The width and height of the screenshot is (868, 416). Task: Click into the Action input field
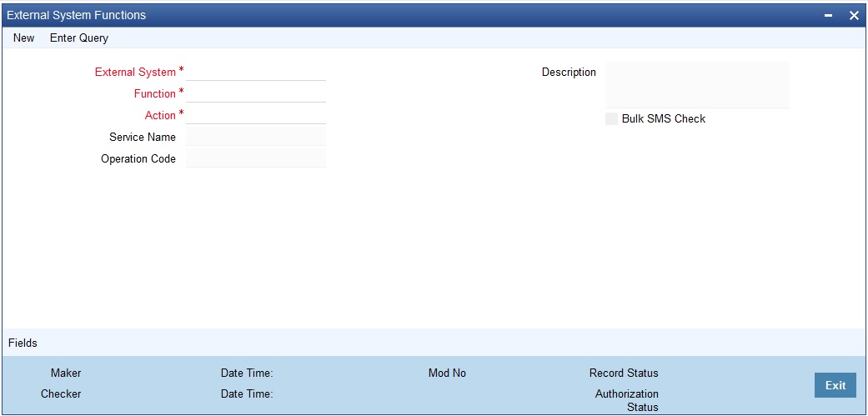[256, 115]
